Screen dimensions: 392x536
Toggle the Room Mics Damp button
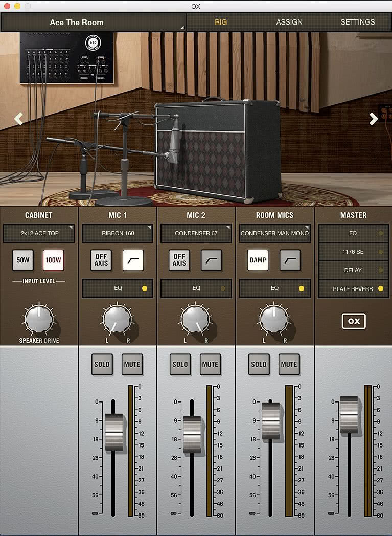258,260
